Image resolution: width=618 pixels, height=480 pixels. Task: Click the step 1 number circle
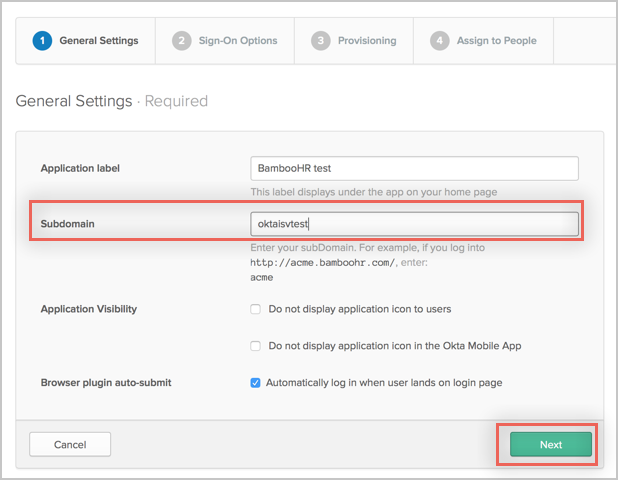coord(42,41)
